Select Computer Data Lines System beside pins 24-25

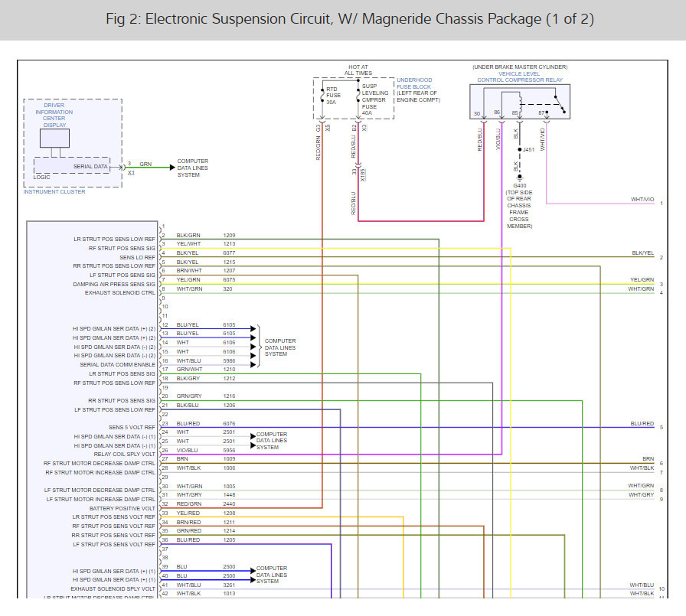coord(272,441)
